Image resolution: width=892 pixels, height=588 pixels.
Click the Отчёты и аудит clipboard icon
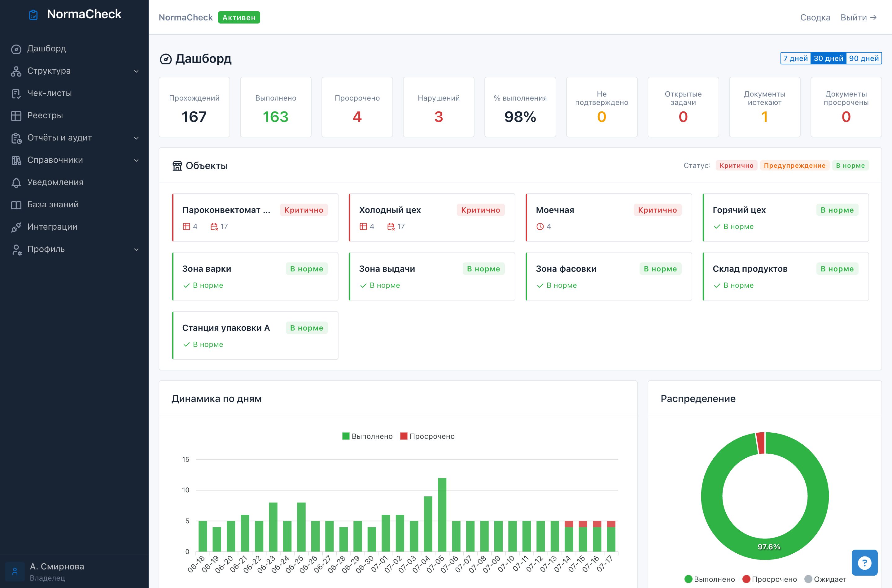(16, 138)
